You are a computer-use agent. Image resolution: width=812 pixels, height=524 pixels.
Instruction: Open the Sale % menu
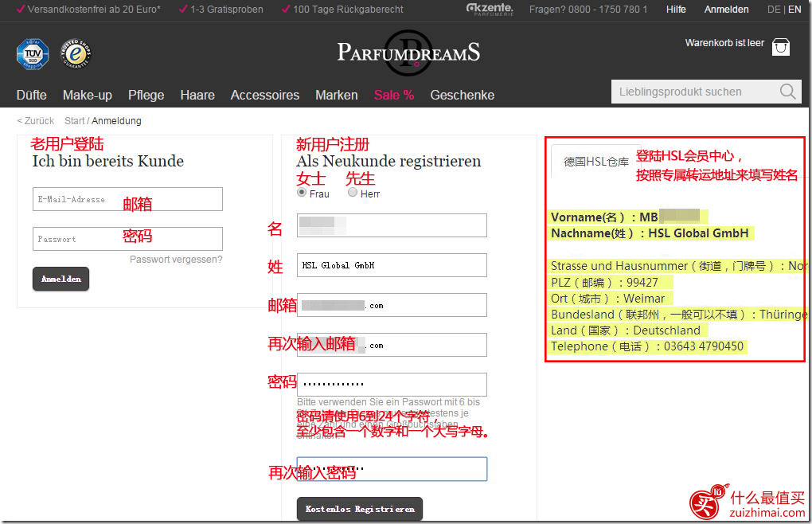point(394,96)
